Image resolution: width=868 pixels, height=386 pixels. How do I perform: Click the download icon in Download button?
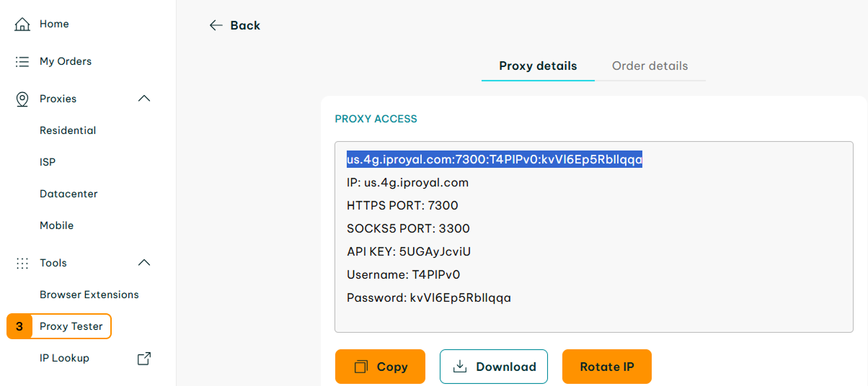tap(460, 367)
